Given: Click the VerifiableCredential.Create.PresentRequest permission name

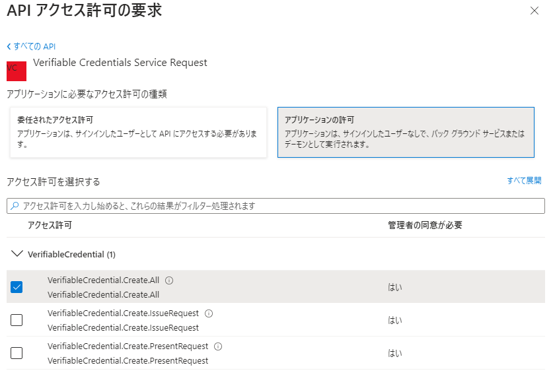Looking at the screenshot, I should pyautogui.click(x=128, y=346).
